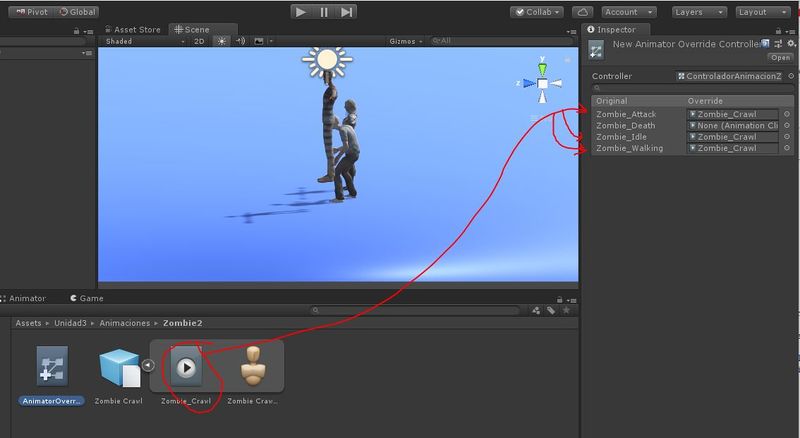Toggle scene effects image icon

[259, 41]
